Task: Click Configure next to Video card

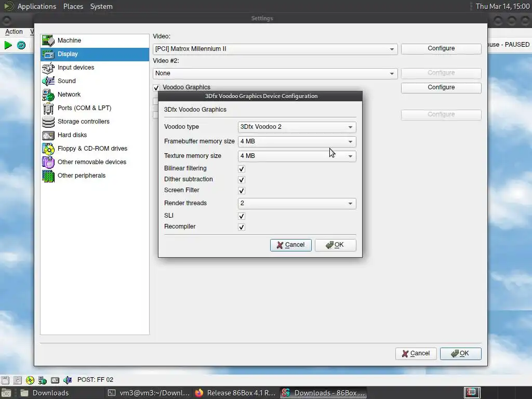Action: tap(441, 48)
